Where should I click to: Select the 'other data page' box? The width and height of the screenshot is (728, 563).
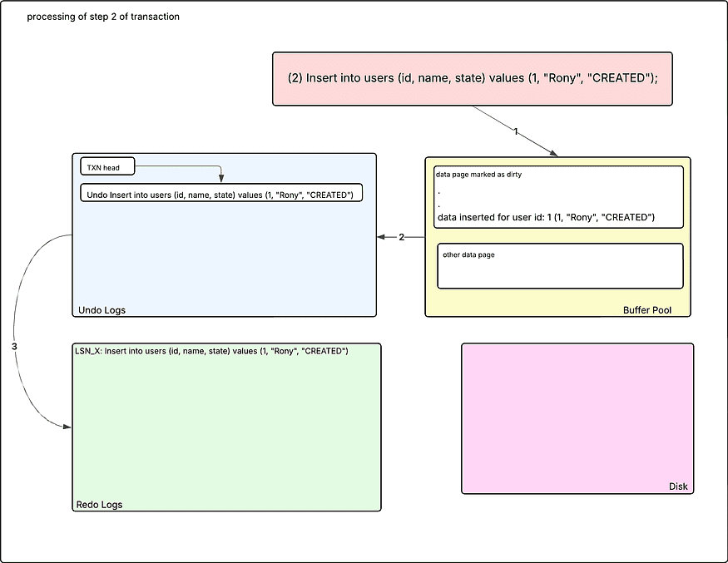point(559,266)
